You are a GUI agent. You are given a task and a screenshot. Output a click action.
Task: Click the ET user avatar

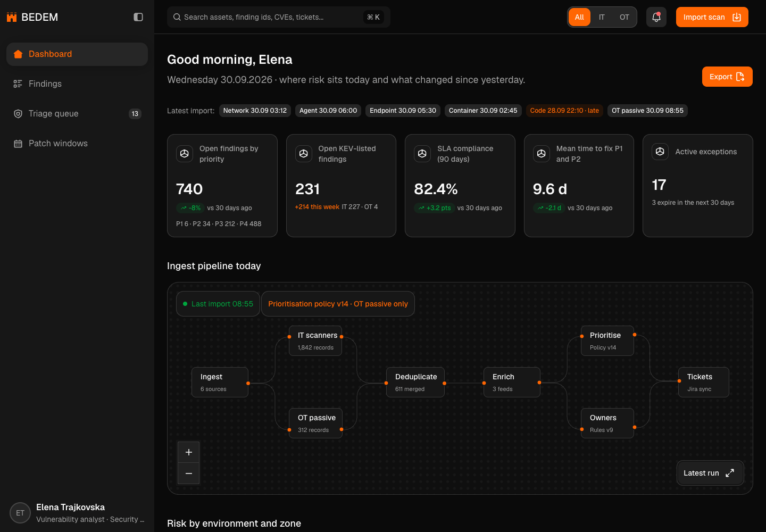click(20, 513)
